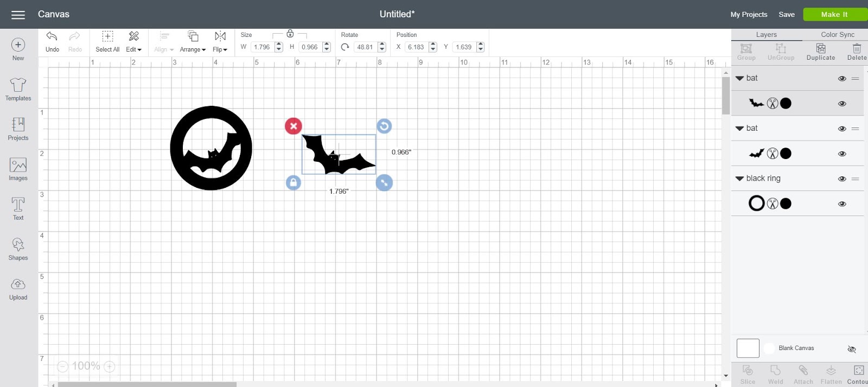The width and height of the screenshot is (868, 387).
Task: Switch to the Layers tab
Action: click(x=767, y=35)
